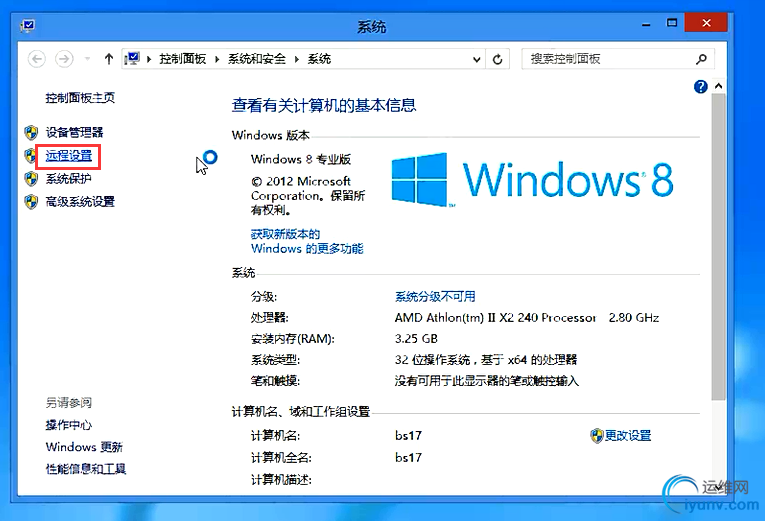Select 控制面板 breadcrumb
Screen dimensions: 765x521
183,59
